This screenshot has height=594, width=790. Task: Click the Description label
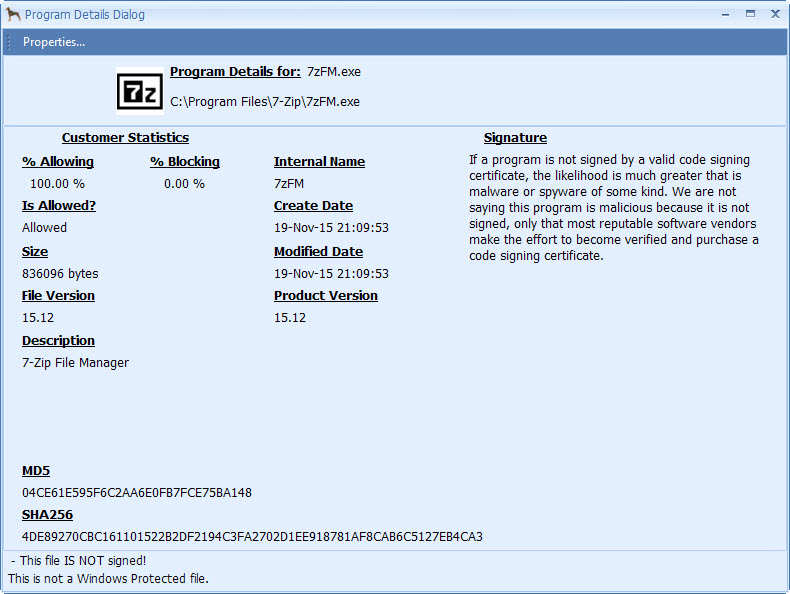(x=58, y=341)
